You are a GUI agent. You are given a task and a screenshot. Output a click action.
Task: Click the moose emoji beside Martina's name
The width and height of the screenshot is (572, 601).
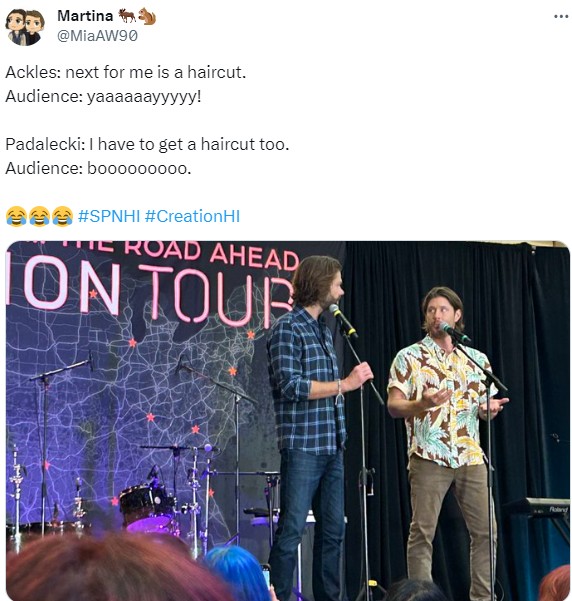click(127, 16)
